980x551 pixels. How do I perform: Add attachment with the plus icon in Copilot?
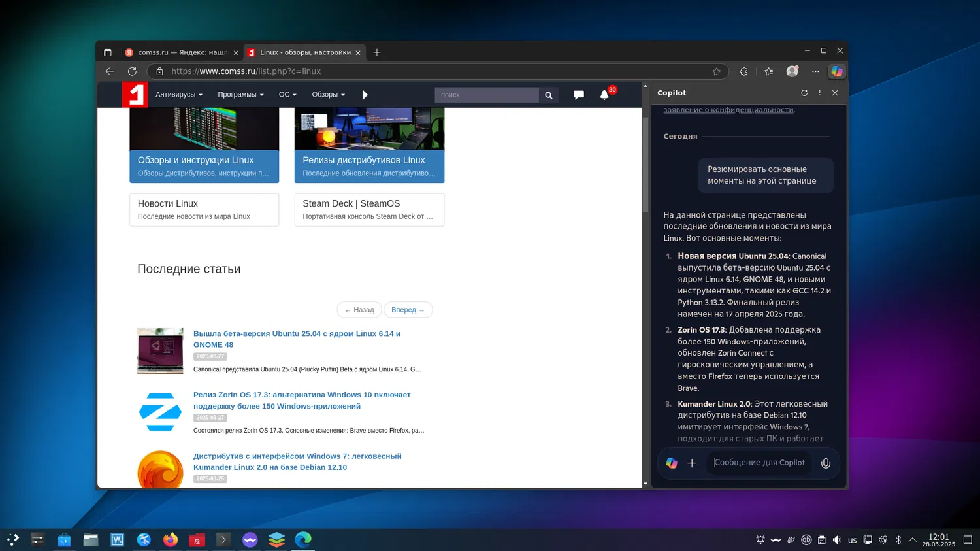692,463
